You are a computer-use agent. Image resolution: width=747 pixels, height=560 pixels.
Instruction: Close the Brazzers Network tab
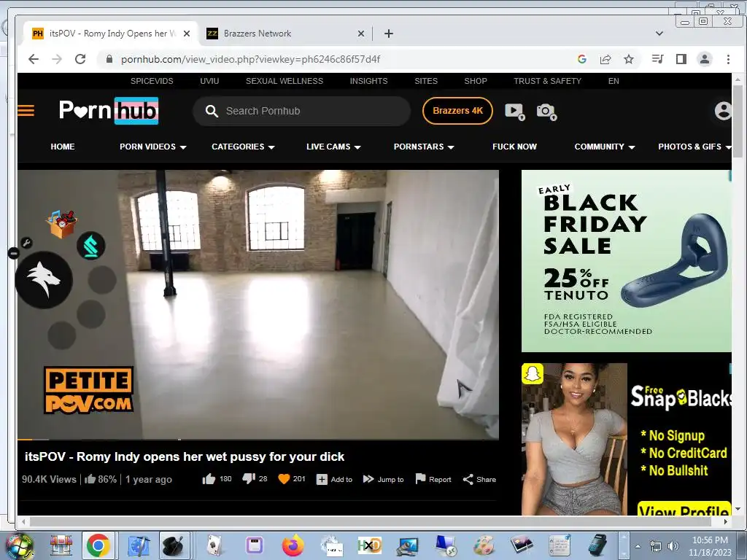[361, 34]
